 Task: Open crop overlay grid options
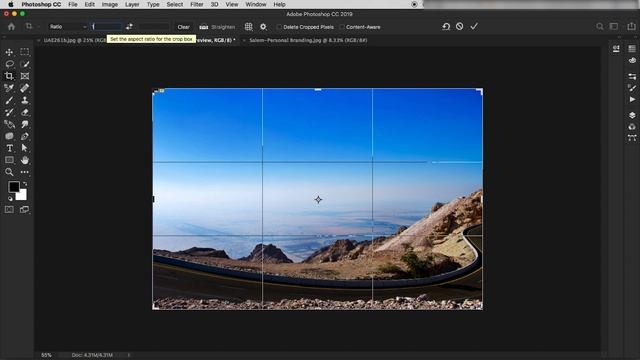[248, 27]
